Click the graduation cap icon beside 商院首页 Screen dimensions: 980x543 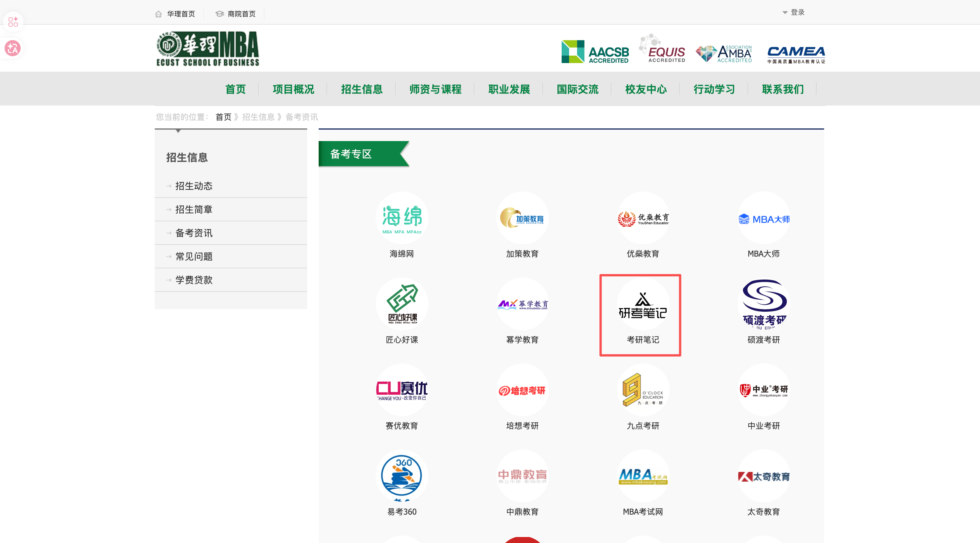coord(219,14)
